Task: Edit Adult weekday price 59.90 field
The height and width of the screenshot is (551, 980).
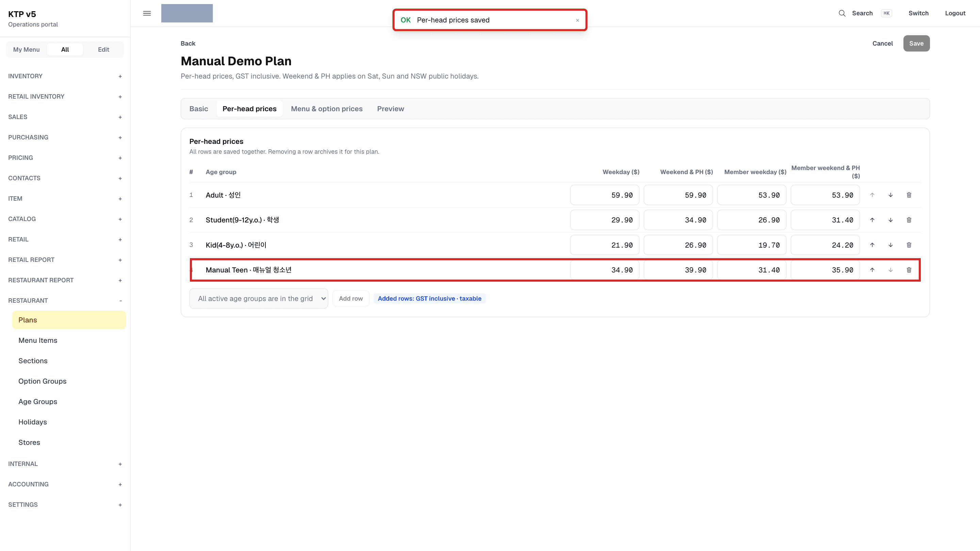Action: [x=604, y=195]
